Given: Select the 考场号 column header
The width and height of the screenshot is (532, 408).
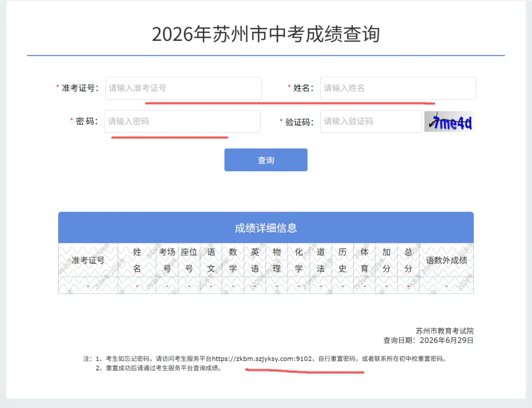Looking at the screenshot, I should [x=167, y=260].
